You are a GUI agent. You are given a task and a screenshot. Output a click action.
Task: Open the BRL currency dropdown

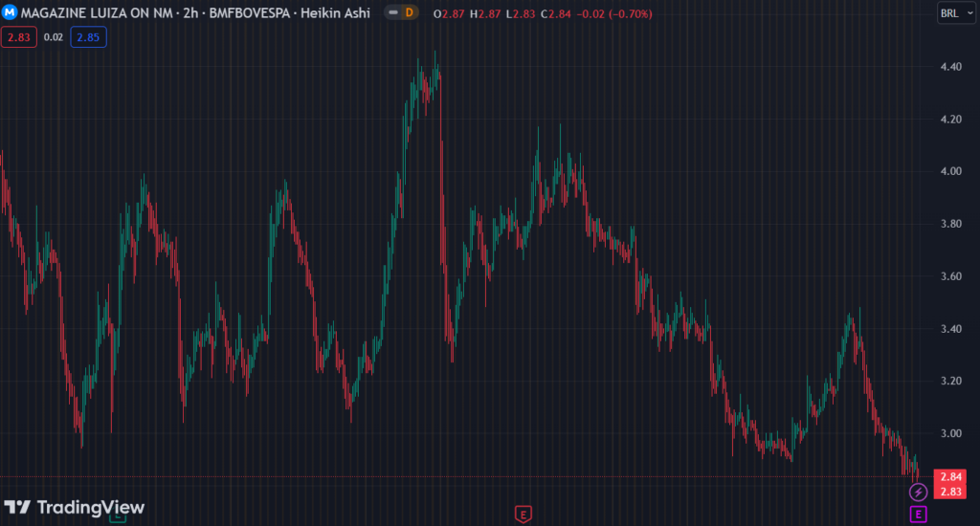point(956,13)
